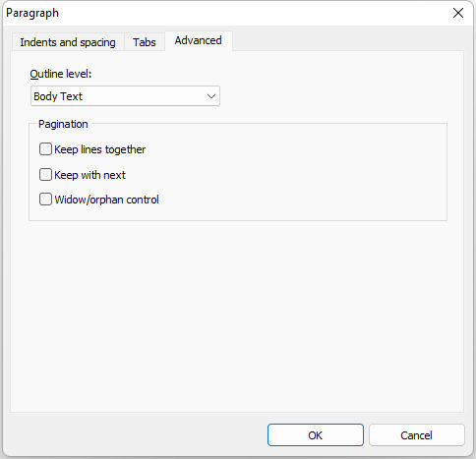Switch to the Indents and spacing tab
Image resolution: width=476 pixels, height=459 pixels.
(68, 42)
